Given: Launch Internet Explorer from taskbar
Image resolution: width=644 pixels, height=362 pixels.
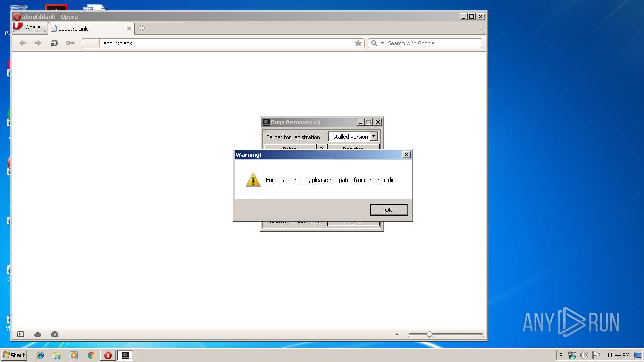Looking at the screenshot, I should [40, 355].
